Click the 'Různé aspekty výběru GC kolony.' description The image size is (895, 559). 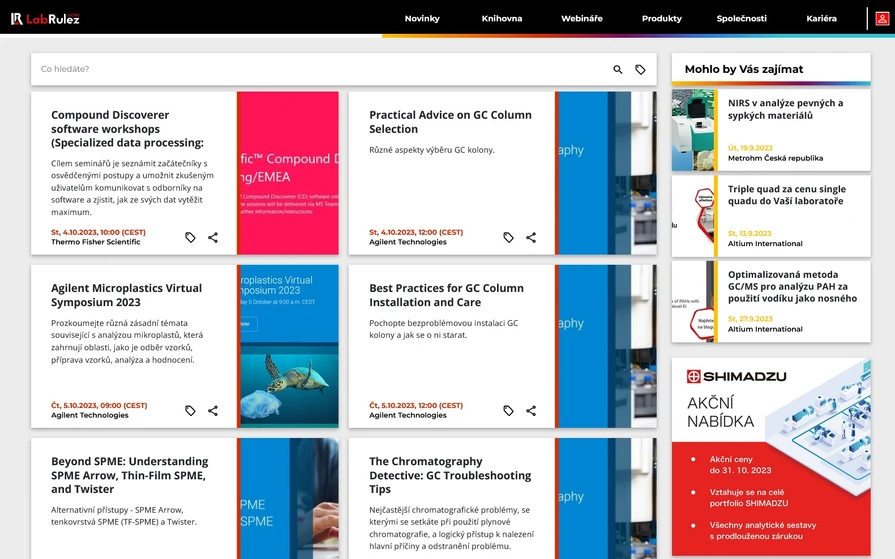click(x=432, y=150)
